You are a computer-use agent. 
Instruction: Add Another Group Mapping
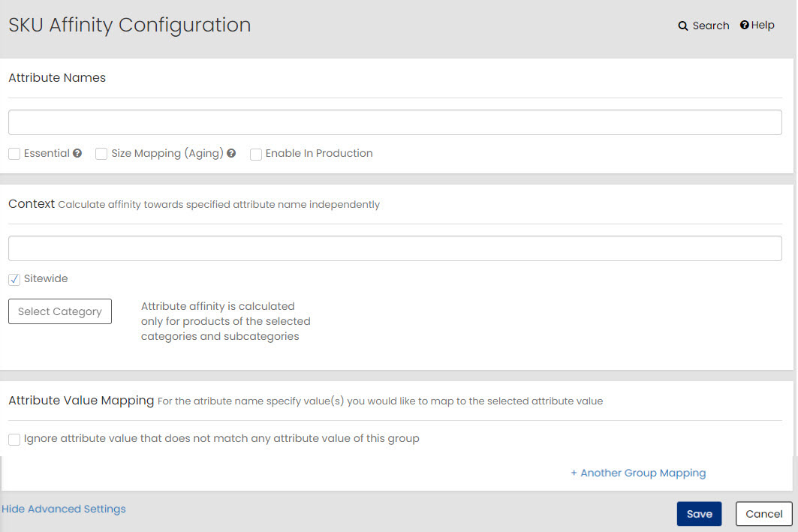click(x=638, y=473)
